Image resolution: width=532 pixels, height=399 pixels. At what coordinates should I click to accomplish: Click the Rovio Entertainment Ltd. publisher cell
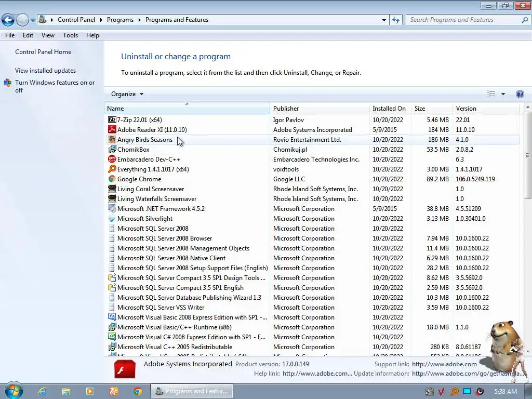[x=307, y=139]
